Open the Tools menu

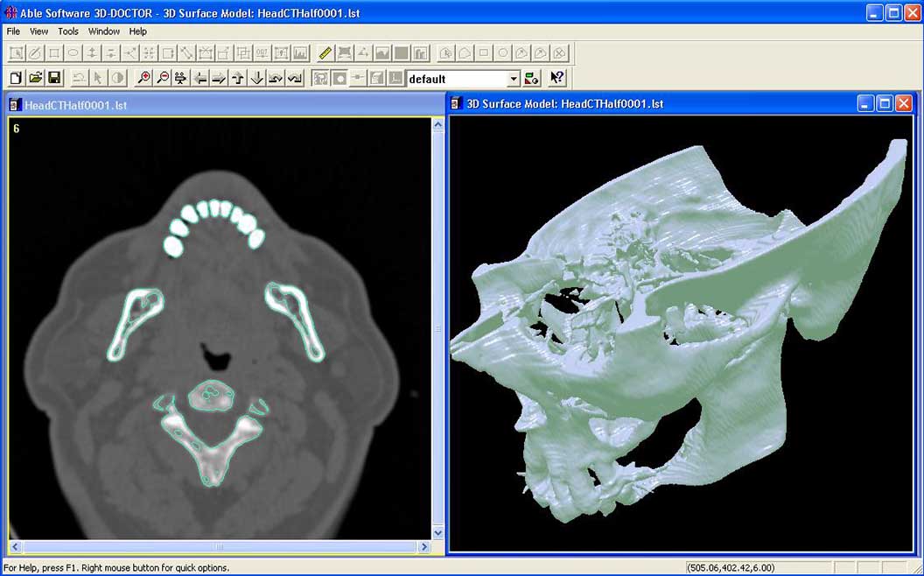click(x=67, y=31)
